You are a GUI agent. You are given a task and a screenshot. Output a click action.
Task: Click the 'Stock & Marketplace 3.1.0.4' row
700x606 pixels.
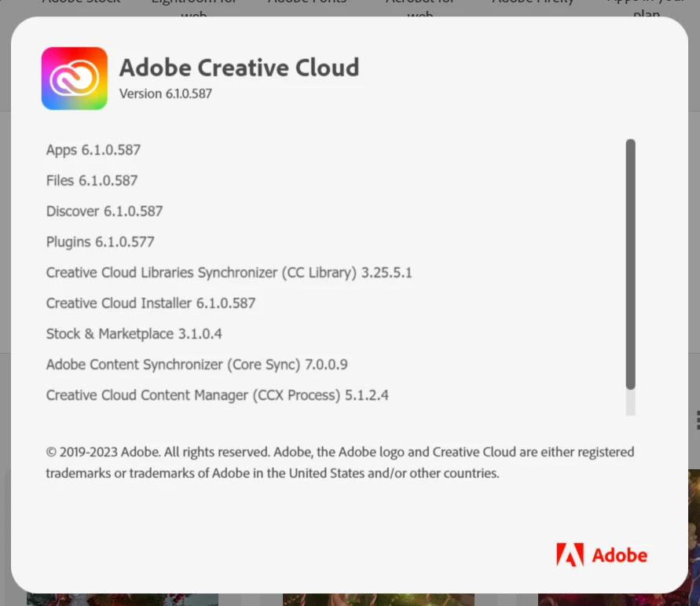tap(134, 333)
